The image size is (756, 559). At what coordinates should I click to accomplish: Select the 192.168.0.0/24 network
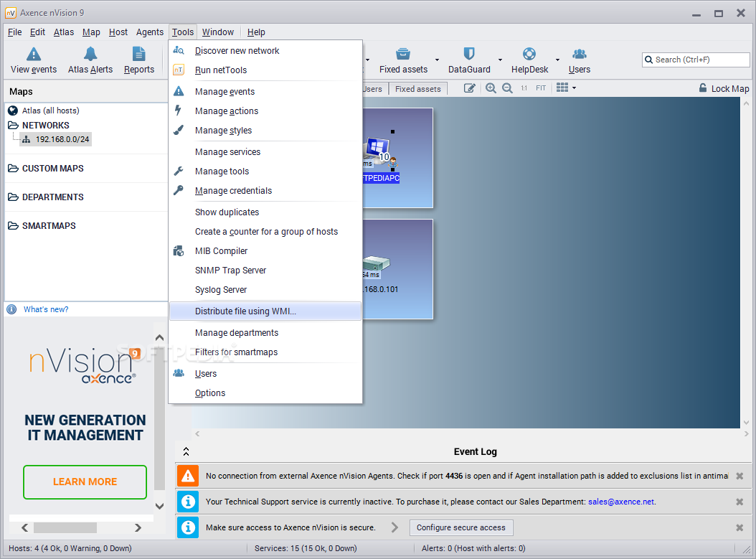click(56, 139)
